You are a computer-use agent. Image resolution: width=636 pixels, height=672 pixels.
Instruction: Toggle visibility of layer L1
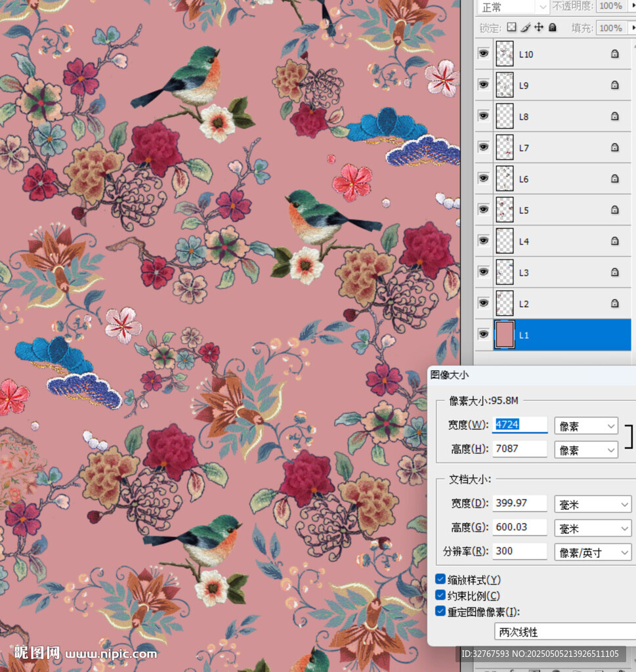click(484, 334)
